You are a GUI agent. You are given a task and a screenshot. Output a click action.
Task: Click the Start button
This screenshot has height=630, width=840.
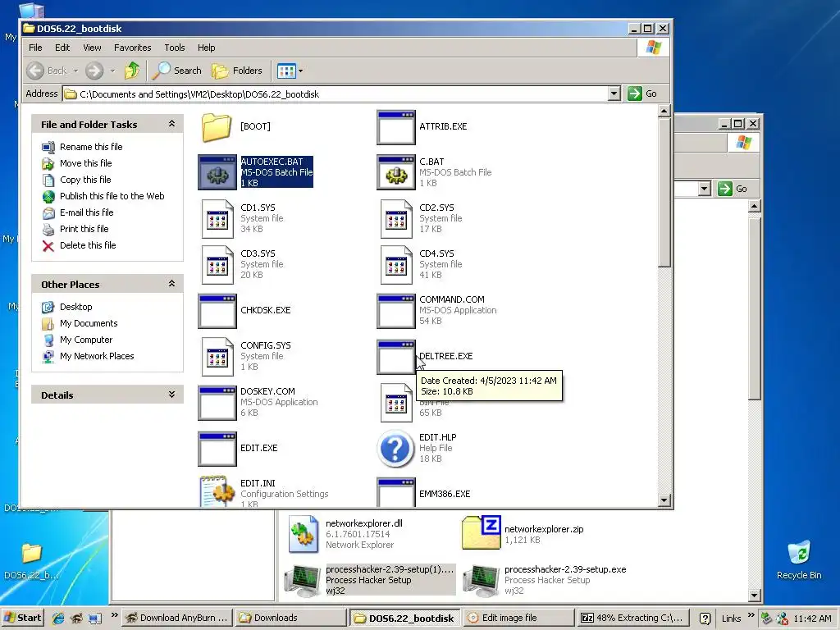point(22,618)
